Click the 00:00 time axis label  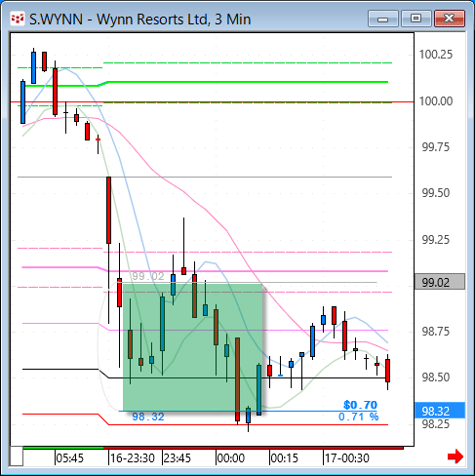231,458
